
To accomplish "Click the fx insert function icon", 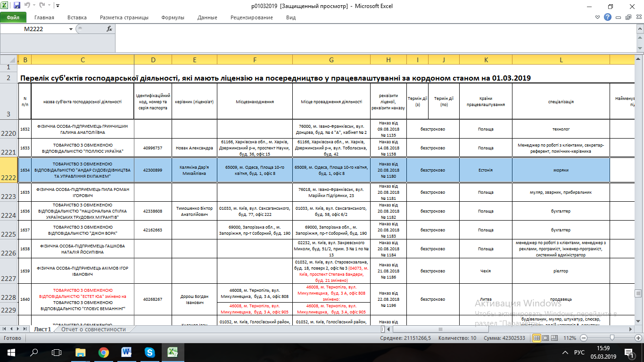I will coord(109,29).
